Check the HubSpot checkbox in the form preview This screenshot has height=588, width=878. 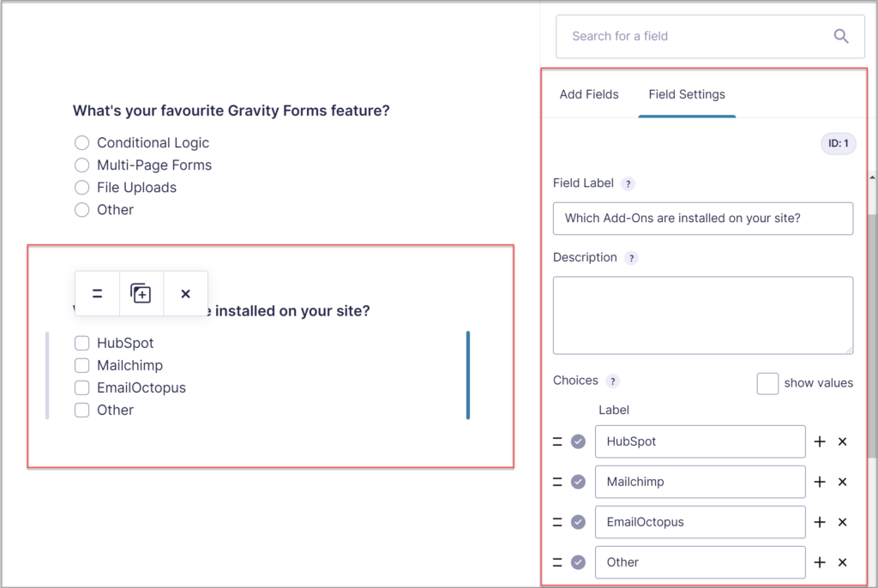coord(81,342)
